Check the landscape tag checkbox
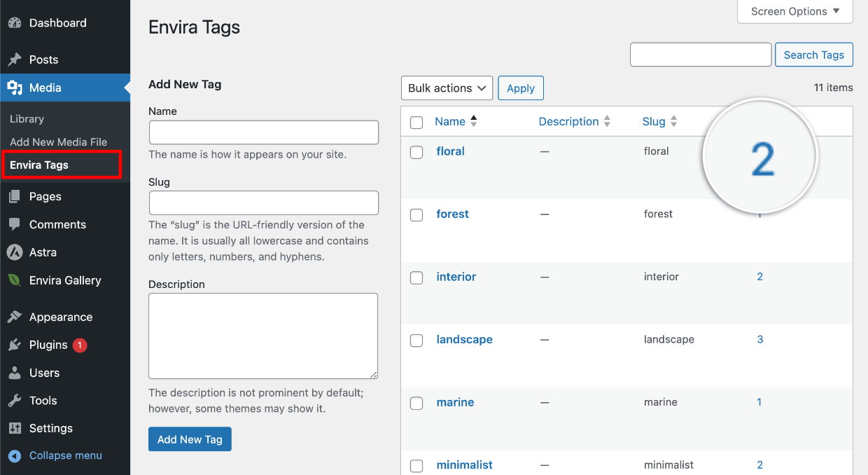The image size is (868, 475). tap(416, 340)
